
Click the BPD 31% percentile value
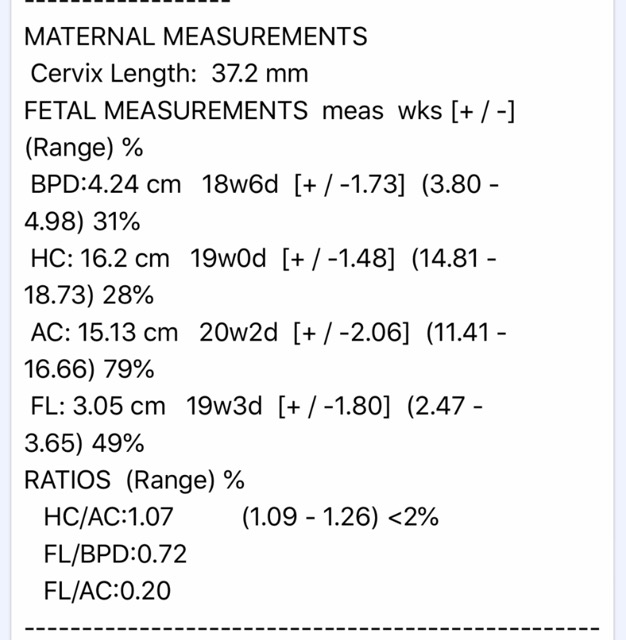pos(117,222)
